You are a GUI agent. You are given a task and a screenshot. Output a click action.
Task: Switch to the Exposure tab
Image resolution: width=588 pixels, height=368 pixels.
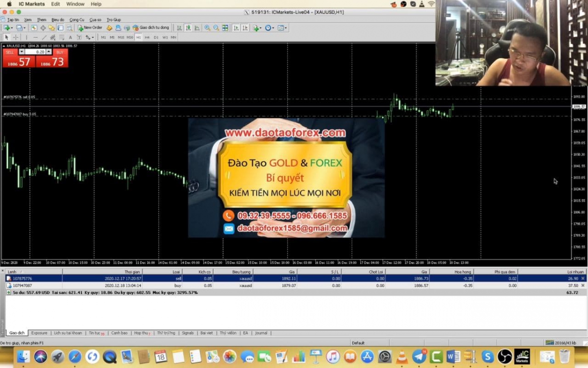tap(39, 333)
